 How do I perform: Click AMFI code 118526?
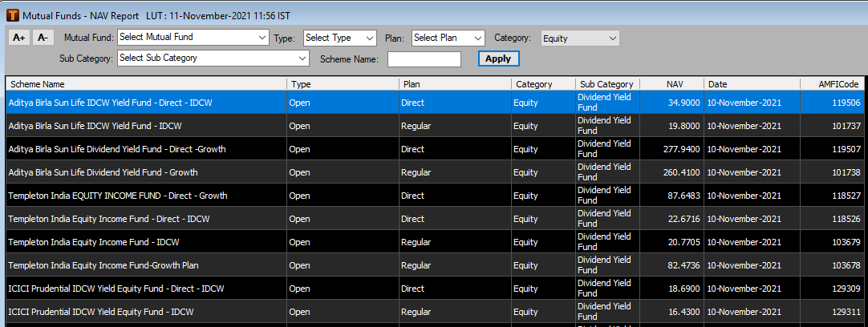coord(846,219)
